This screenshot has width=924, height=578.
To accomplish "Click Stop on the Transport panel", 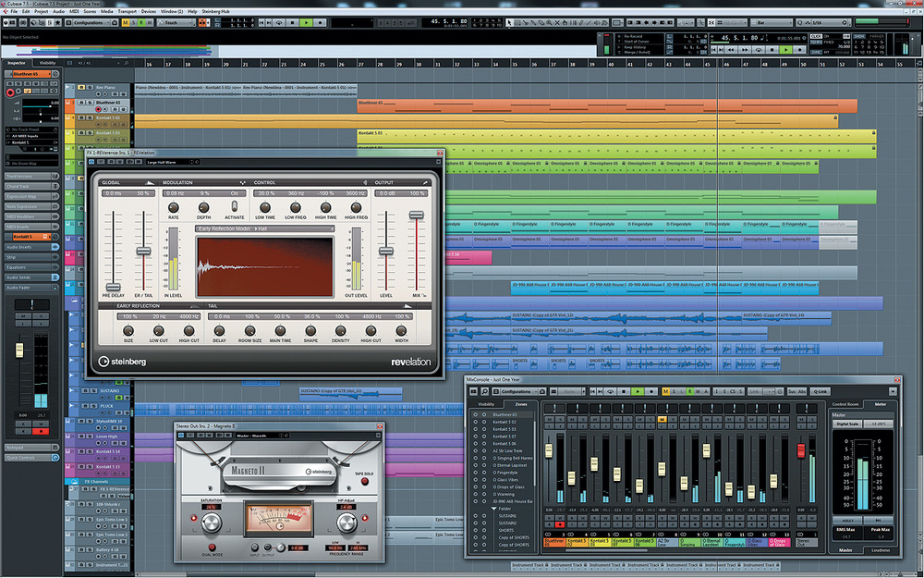I will (x=772, y=50).
